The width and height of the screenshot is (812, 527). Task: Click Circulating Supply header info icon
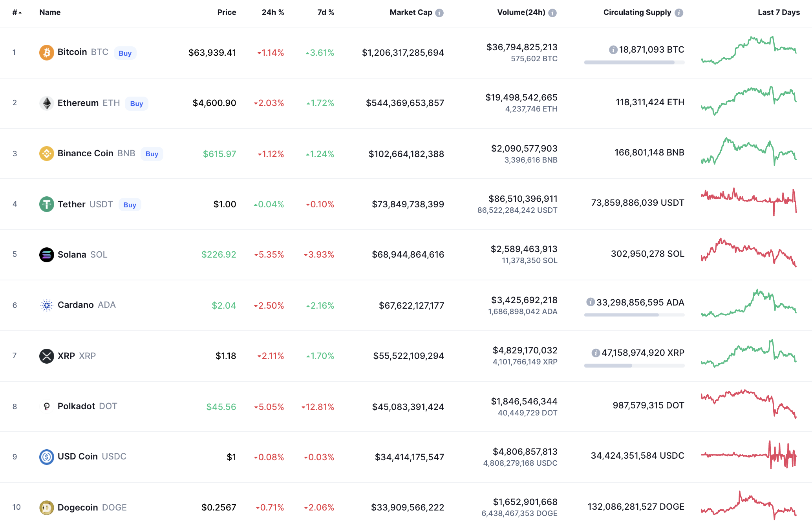click(x=679, y=13)
